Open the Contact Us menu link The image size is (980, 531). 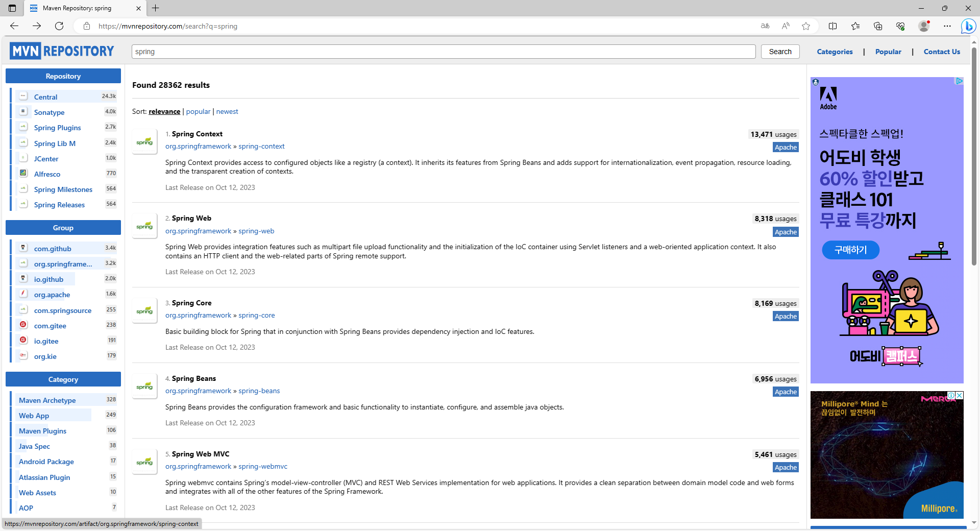tap(942, 52)
